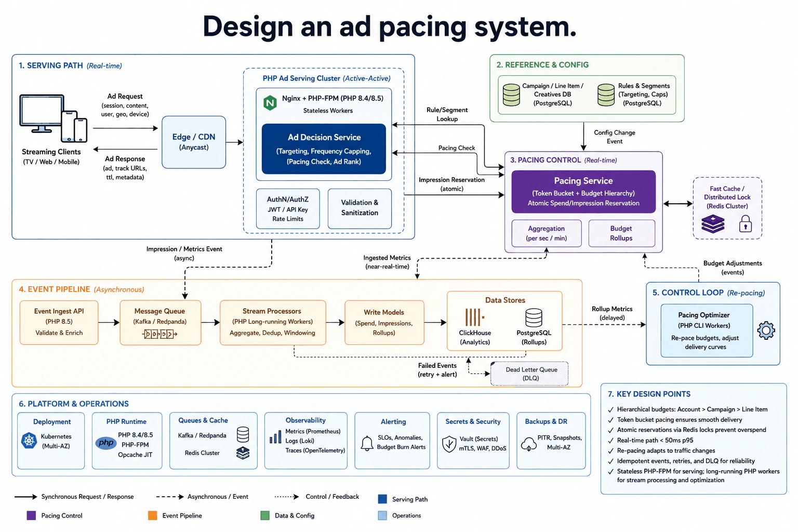Viewport: 798px width, 532px height.
Task: Select the Validation & Sanitization box
Action: 360,209
